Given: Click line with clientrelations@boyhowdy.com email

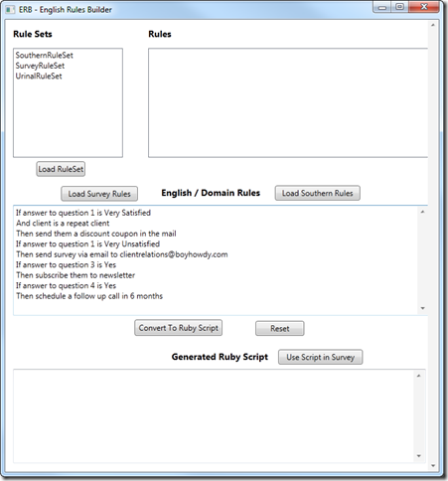Looking at the screenshot, I should tap(122, 254).
